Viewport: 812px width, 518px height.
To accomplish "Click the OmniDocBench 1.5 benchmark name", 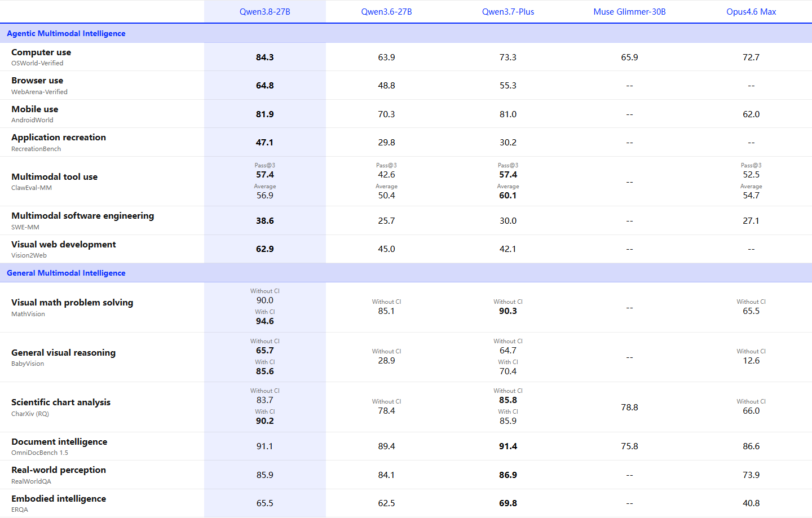I will pyautogui.click(x=39, y=453).
